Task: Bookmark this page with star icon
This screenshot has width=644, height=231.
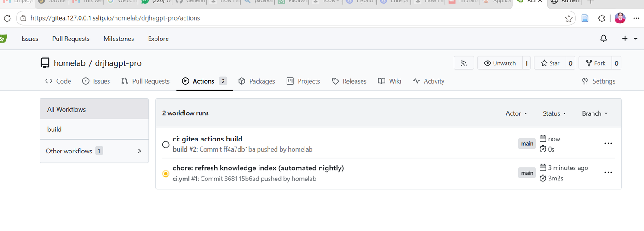Action: tap(569, 18)
